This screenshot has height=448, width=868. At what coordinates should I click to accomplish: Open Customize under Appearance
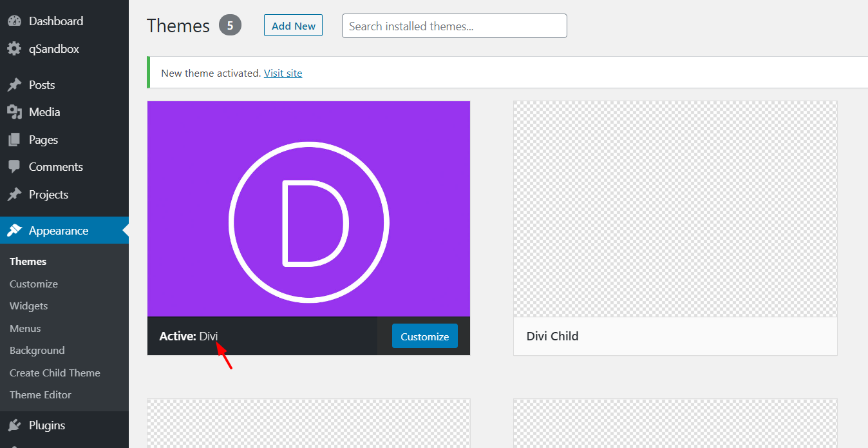tap(33, 284)
